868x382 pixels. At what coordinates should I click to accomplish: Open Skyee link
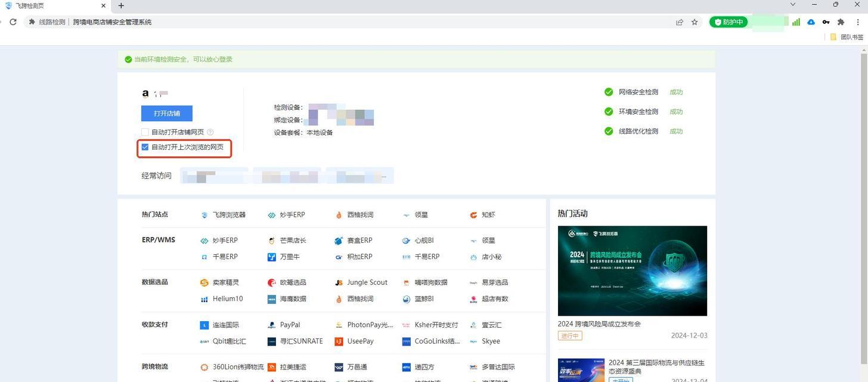[485, 341]
